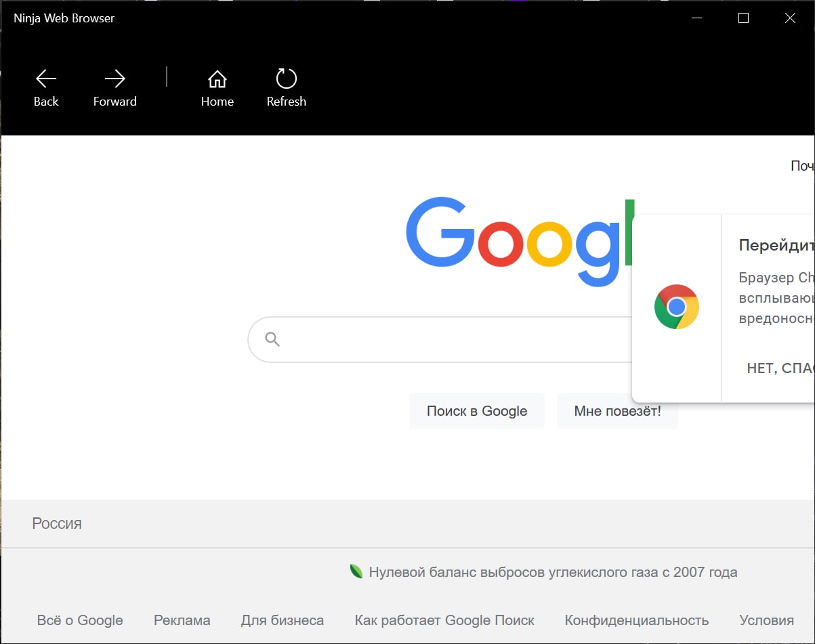Open the Почта link at top right
This screenshot has height=644, width=815.
803,166
